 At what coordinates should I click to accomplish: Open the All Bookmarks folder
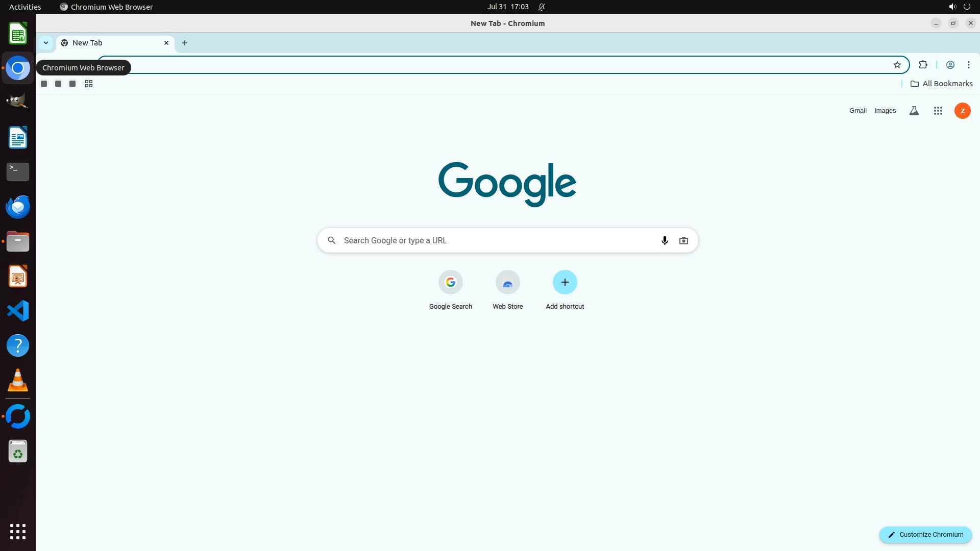(942, 84)
